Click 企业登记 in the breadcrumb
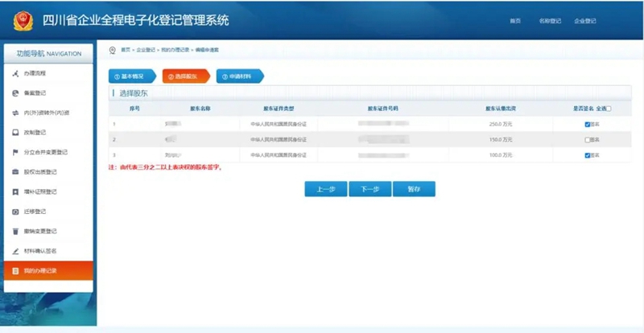 [146, 50]
